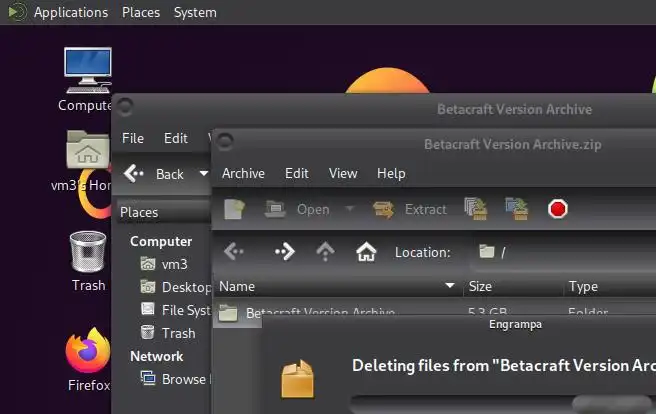Viewport: 656px width, 414px height.
Task: Open Edit menu in file manager window
Action: [x=176, y=138]
